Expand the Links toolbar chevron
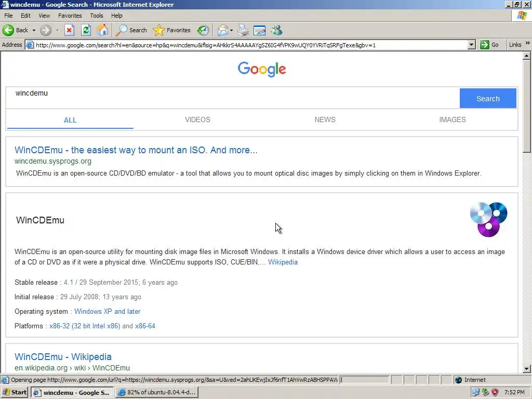This screenshot has width=532, height=399. (x=528, y=44)
